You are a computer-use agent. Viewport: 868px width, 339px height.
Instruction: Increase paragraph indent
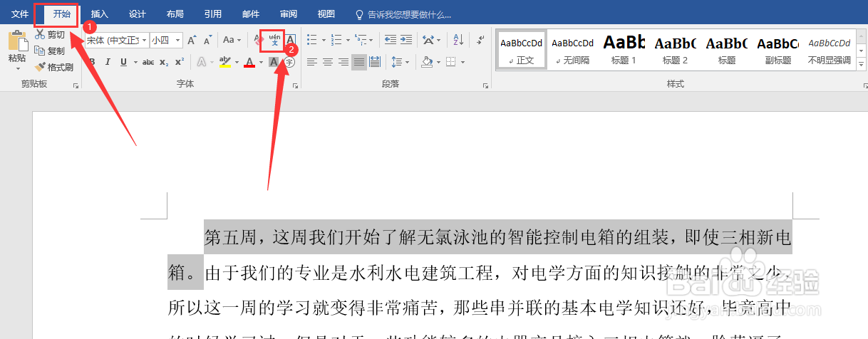point(407,40)
